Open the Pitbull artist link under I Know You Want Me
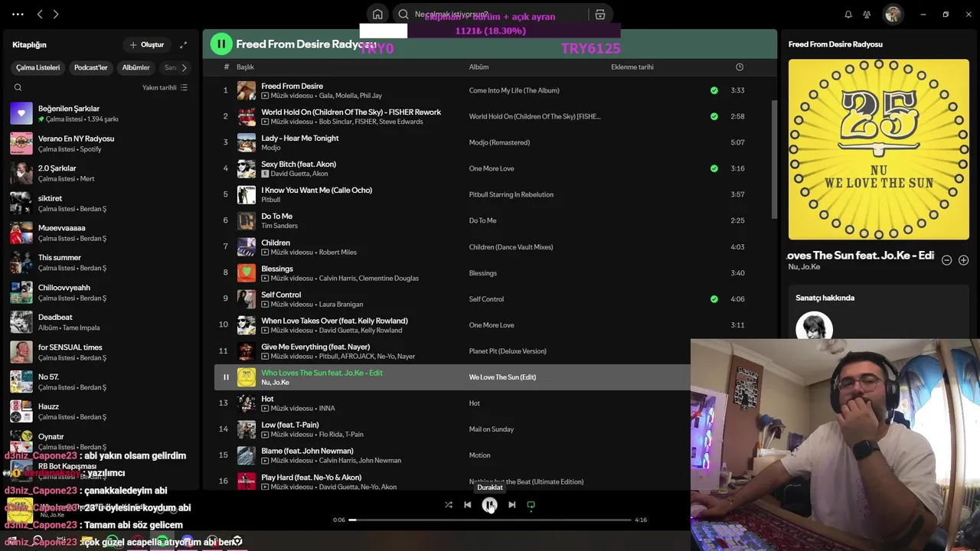This screenshot has height=551, width=980. (271, 200)
